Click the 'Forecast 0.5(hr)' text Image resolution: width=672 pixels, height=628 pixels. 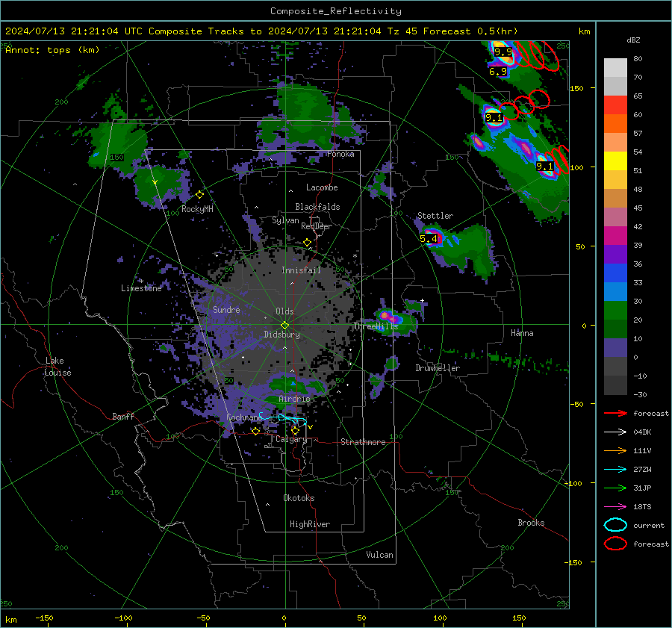(x=470, y=31)
